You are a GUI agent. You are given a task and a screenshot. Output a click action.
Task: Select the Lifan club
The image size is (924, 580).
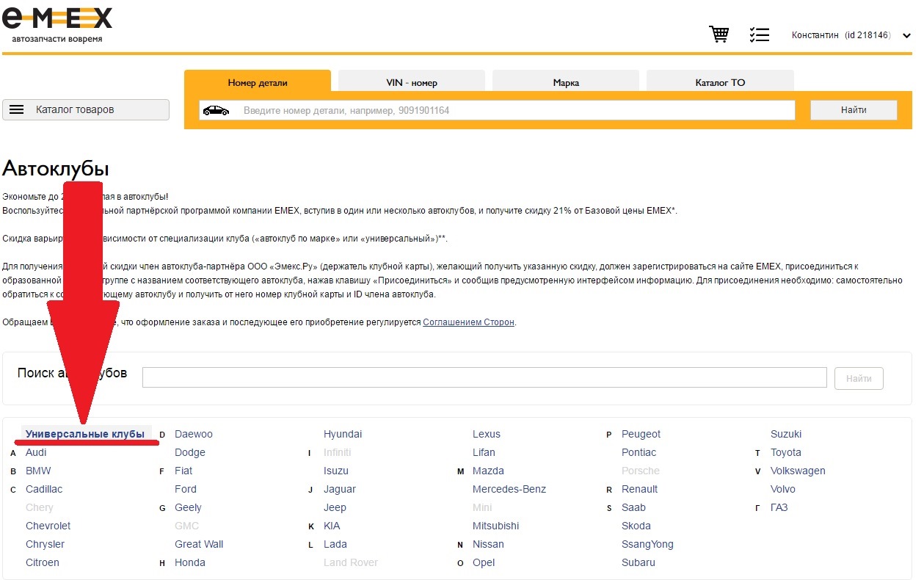pos(484,452)
